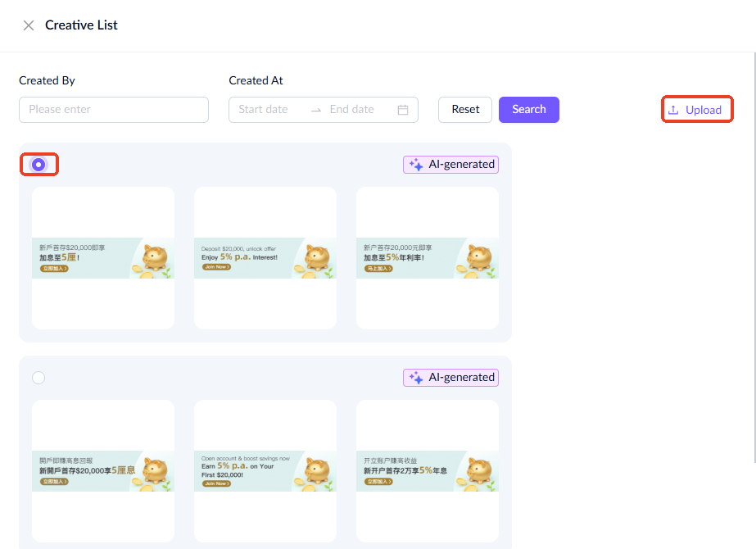This screenshot has width=756, height=549.
Task: Click the Created By input field
Action: (114, 110)
